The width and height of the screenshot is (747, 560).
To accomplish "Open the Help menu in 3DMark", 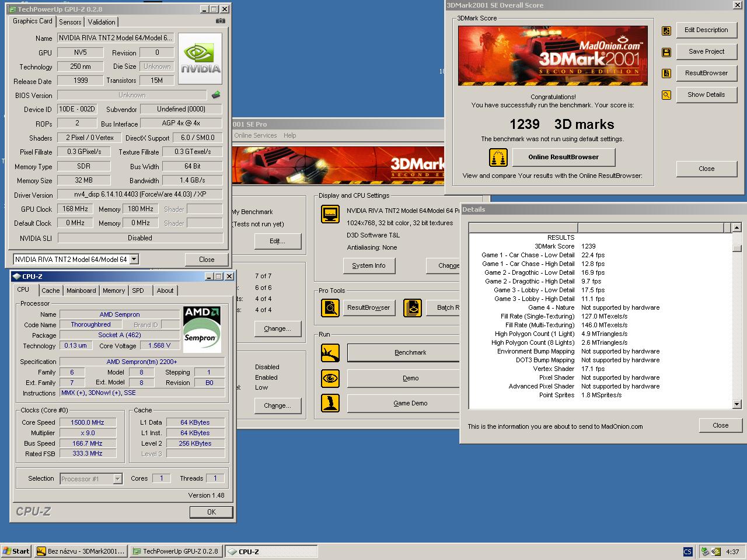I will click(290, 135).
